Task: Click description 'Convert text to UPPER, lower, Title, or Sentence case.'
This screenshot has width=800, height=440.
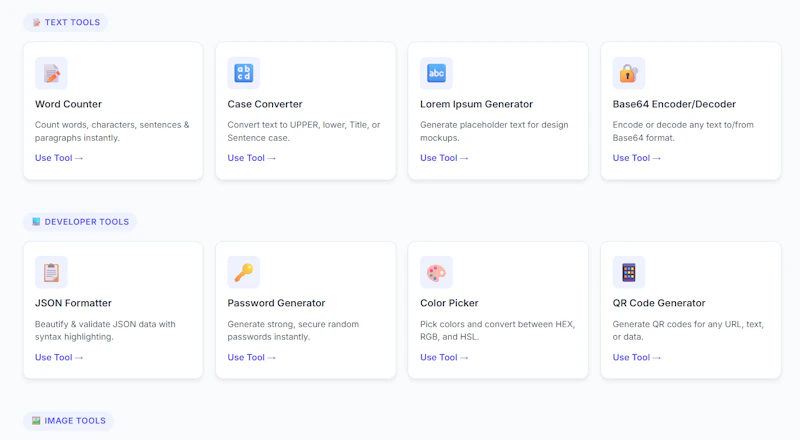Action: (304, 131)
